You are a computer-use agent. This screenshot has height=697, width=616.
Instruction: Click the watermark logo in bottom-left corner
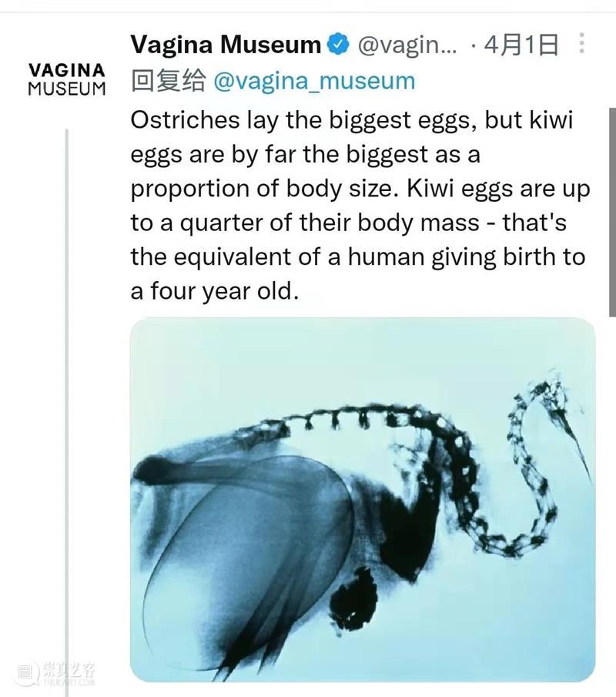[x=53, y=673]
